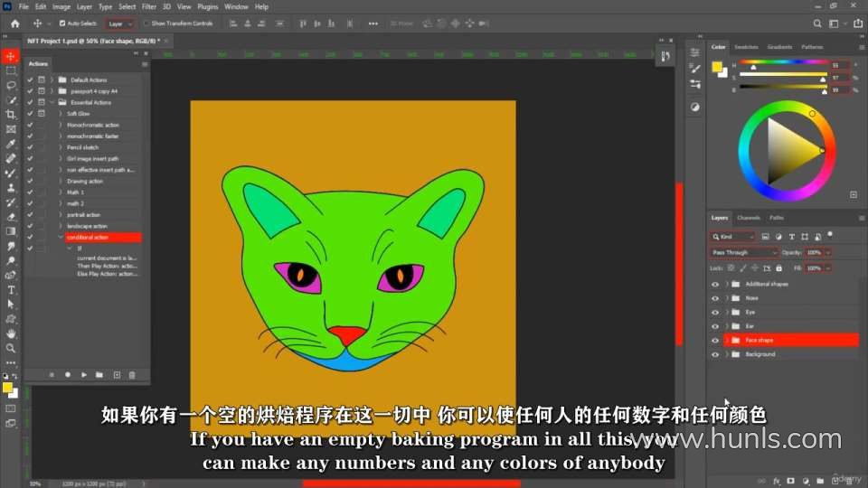
Task: Switch to the Channels tab
Action: [x=749, y=218]
